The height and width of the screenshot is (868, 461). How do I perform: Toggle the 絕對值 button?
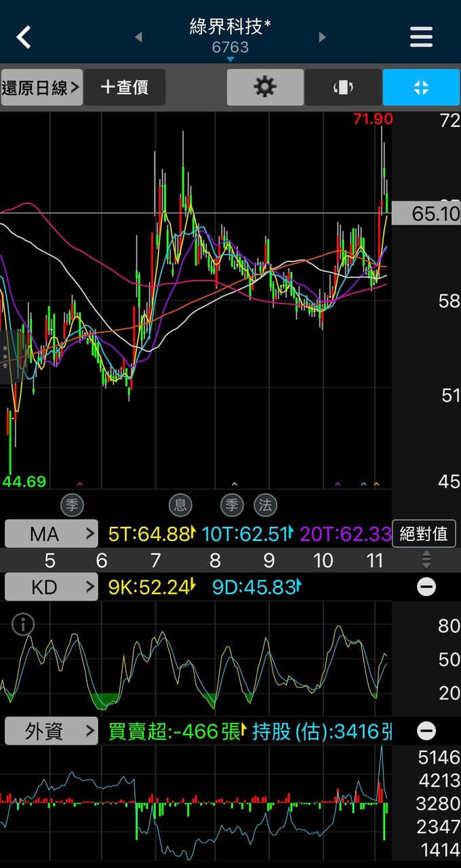[424, 534]
